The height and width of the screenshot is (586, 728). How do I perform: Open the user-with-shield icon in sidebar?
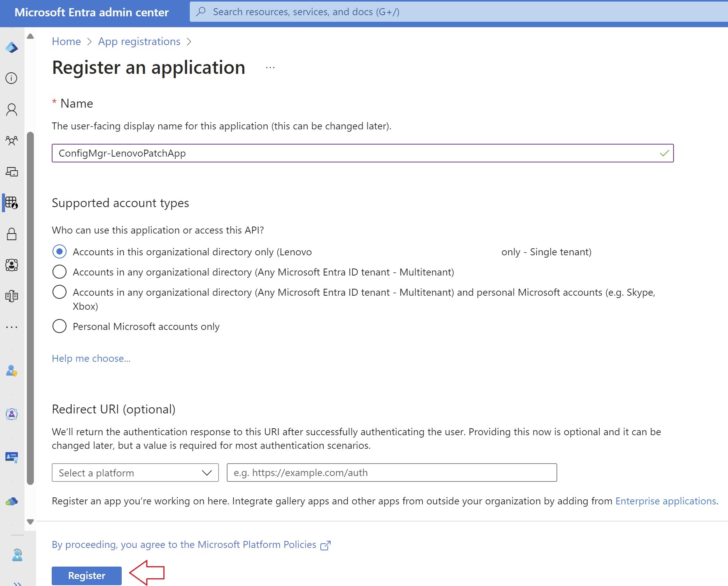[x=12, y=371]
